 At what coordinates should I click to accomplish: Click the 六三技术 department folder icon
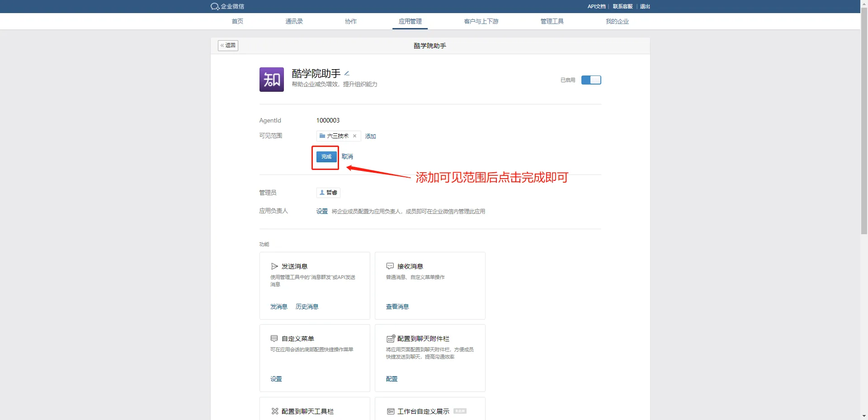pos(322,136)
